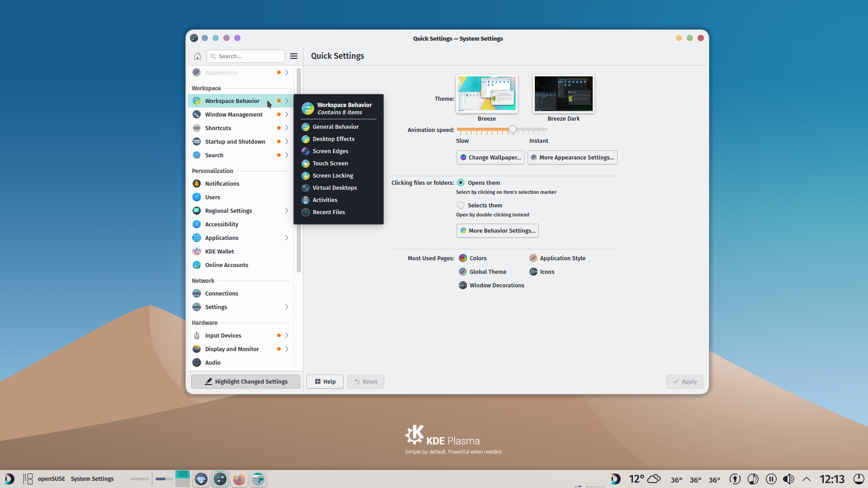Open Icons from Most Used Pages
Image resolution: width=868 pixels, height=488 pixels.
[x=542, y=272]
